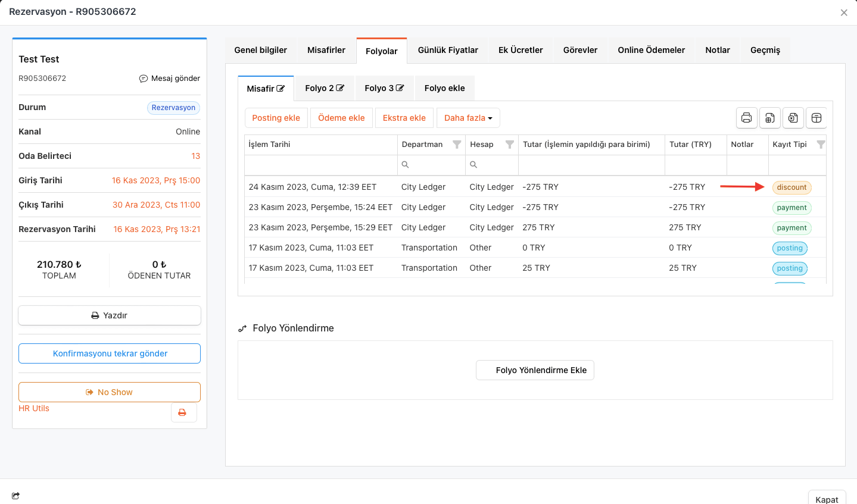This screenshot has width=857, height=504.
Task: Open the Hesap column filter
Action: 510,145
